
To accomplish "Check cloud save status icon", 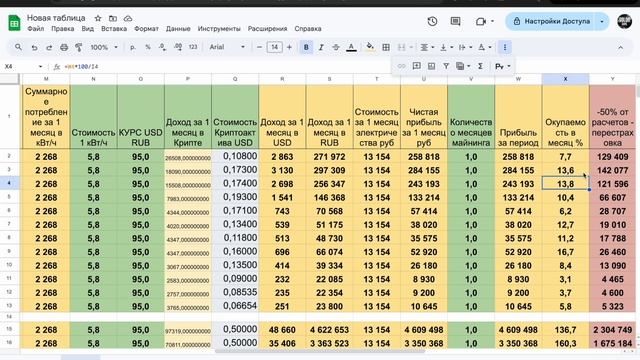I will (128, 18).
